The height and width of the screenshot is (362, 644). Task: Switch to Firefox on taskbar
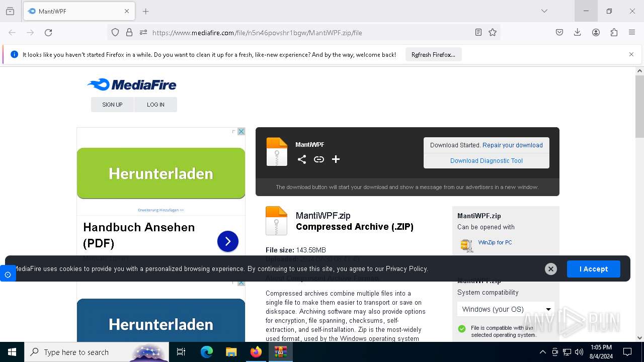(x=256, y=352)
